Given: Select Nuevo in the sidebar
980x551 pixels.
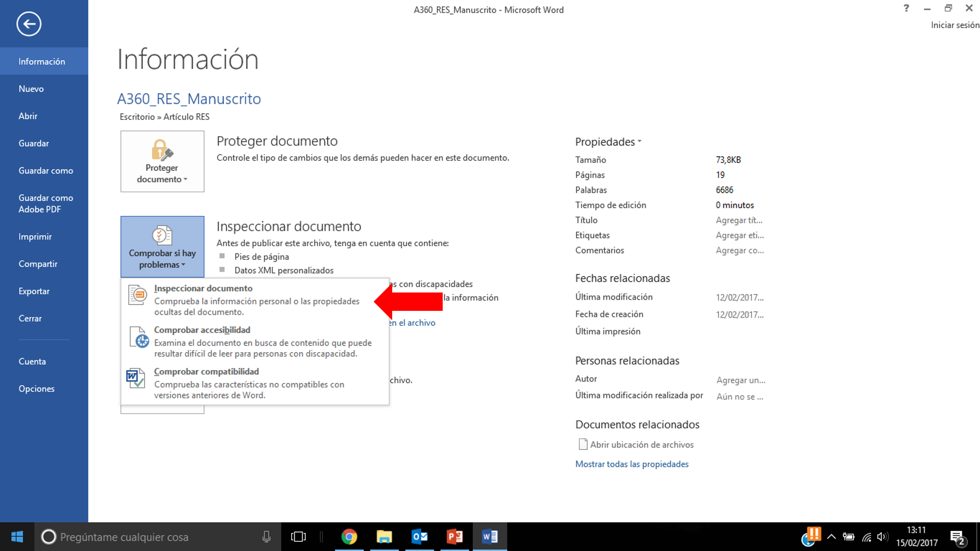Looking at the screenshot, I should (x=44, y=89).
